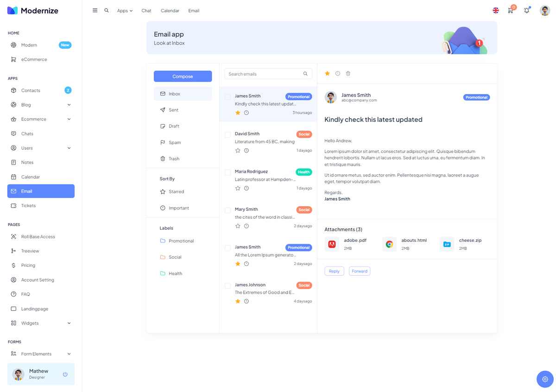Open the Spam folder
The width and height of the screenshot is (556, 392).
tap(175, 143)
